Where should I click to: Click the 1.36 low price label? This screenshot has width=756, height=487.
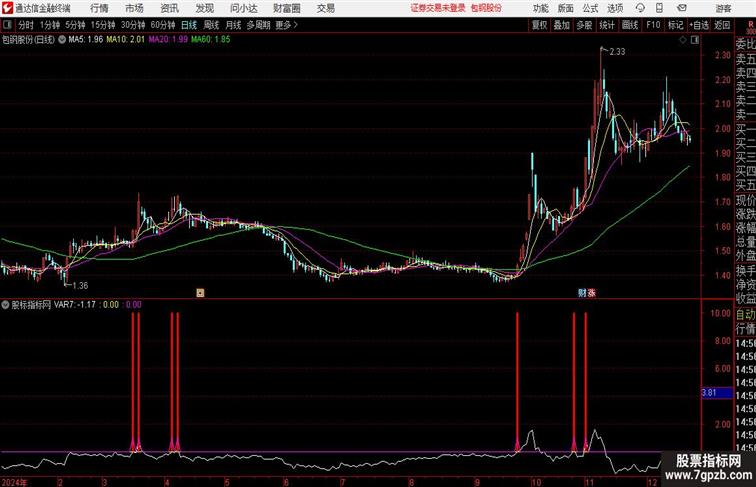click(80, 285)
